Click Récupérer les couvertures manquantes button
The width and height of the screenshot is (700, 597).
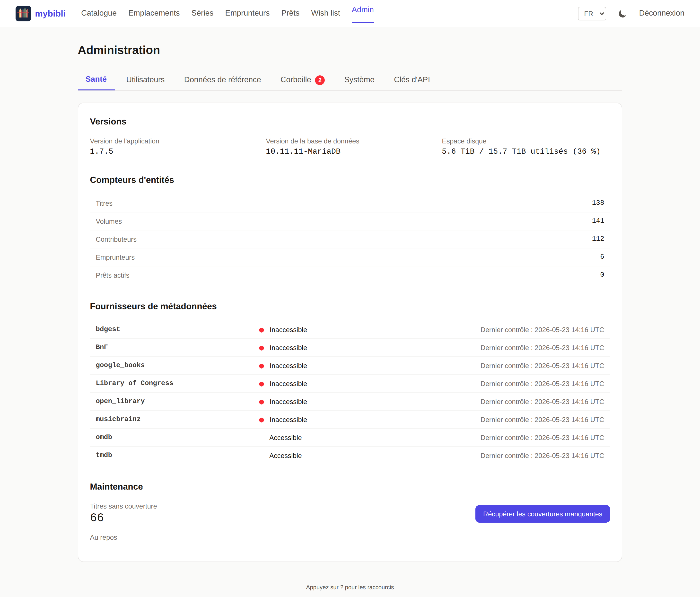[542, 514]
